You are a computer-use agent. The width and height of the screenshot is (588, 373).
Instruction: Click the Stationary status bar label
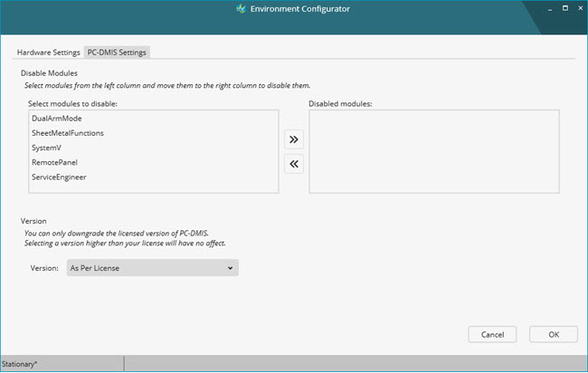[x=19, y=364]
